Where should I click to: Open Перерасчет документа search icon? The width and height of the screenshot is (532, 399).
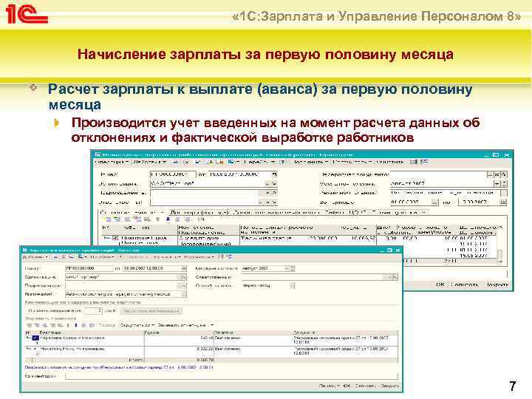coord(503,174)
